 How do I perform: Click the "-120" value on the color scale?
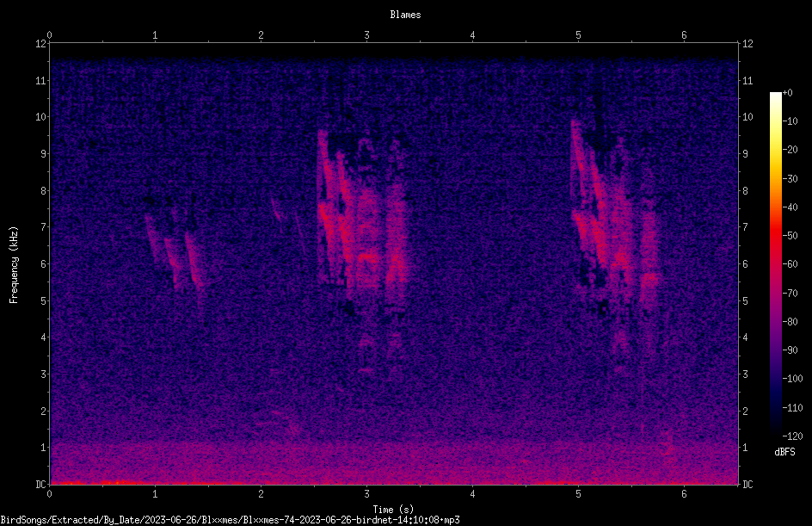[x=793, y=436]
